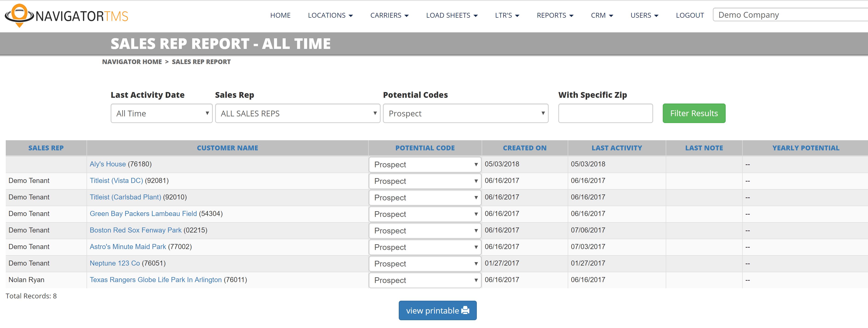Open the Last Activity Date dropdown
The height and width of the screenshot is (328, 868).
click(161, 113)
